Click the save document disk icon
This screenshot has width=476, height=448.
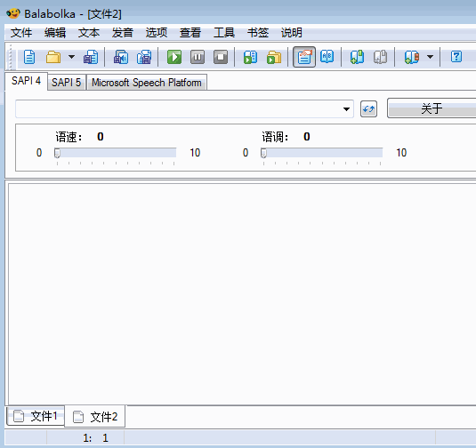click(91, 57)
